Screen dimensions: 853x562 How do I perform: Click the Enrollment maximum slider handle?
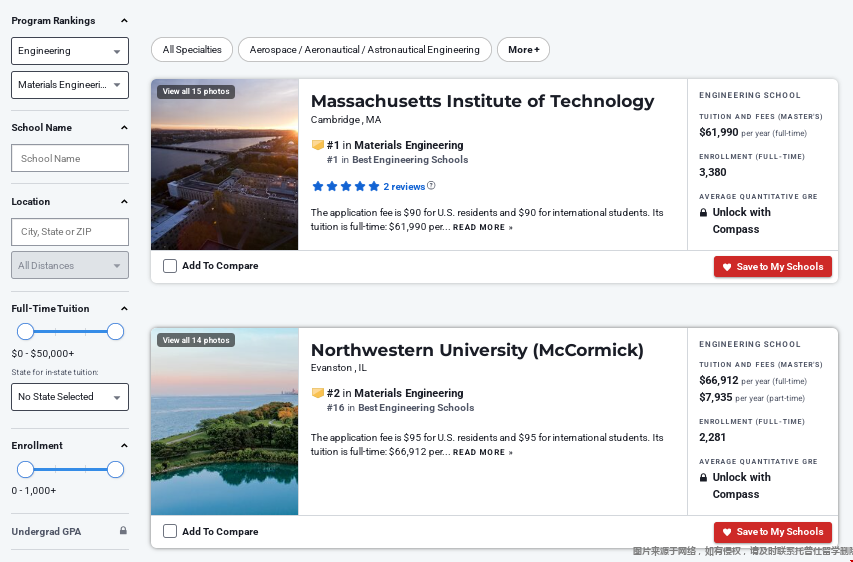point(115,470)
